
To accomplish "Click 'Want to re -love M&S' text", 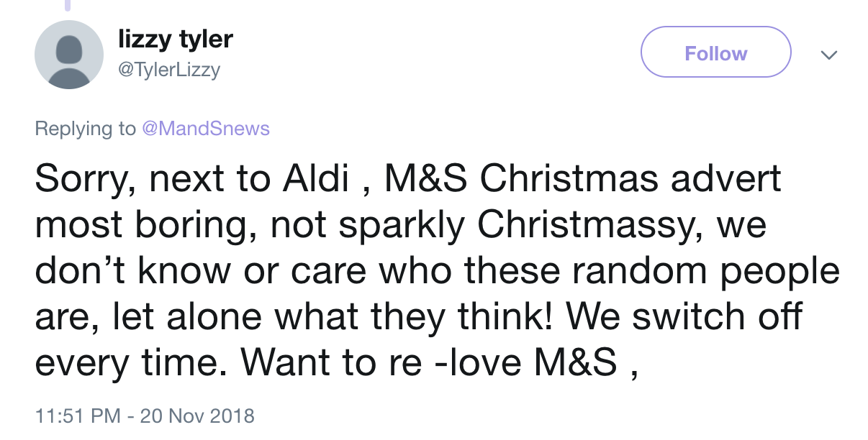I will click(x=430, y=362).
